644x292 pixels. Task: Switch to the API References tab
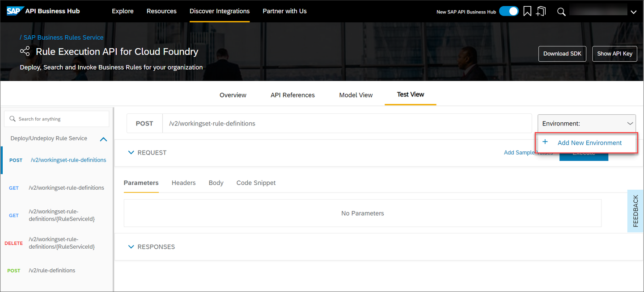(x=292, y=95)
